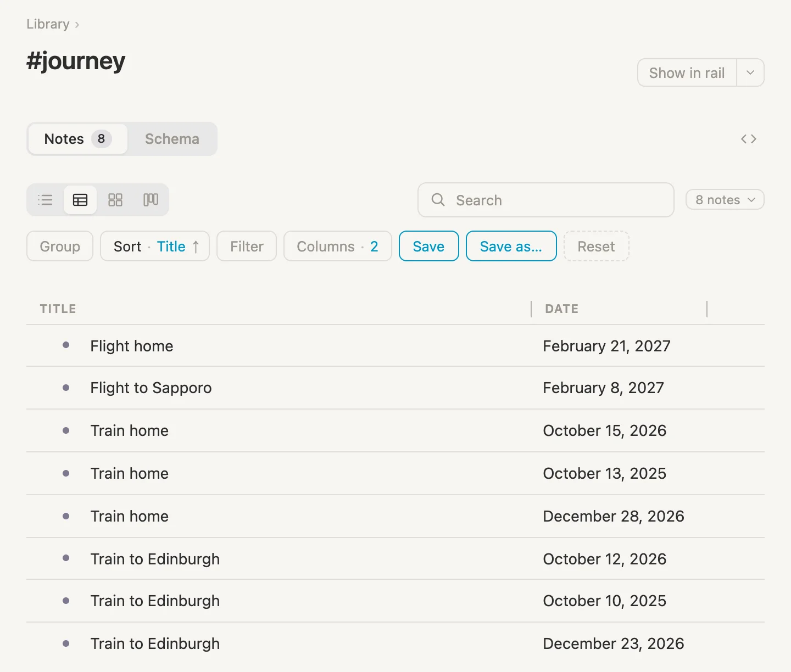This screenshot has width=791, height=672.
Task: Click the date cell October 10, 2025
Action: [605, 601]
